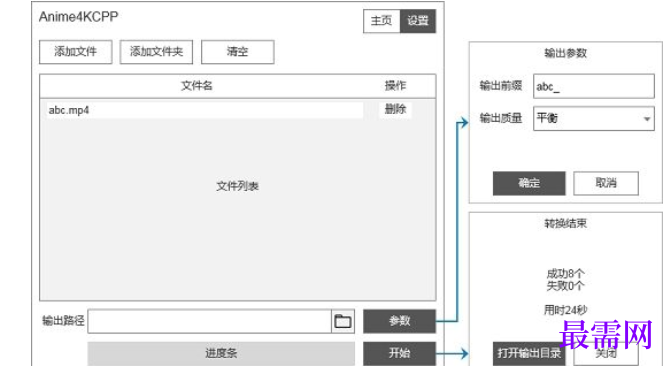Focus the 输出路径 input field
671x366 pixels.
pos(210,321)
